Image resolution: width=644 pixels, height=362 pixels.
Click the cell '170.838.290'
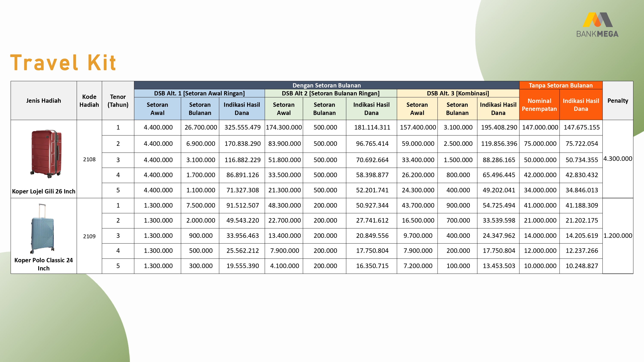pos(242,144)
